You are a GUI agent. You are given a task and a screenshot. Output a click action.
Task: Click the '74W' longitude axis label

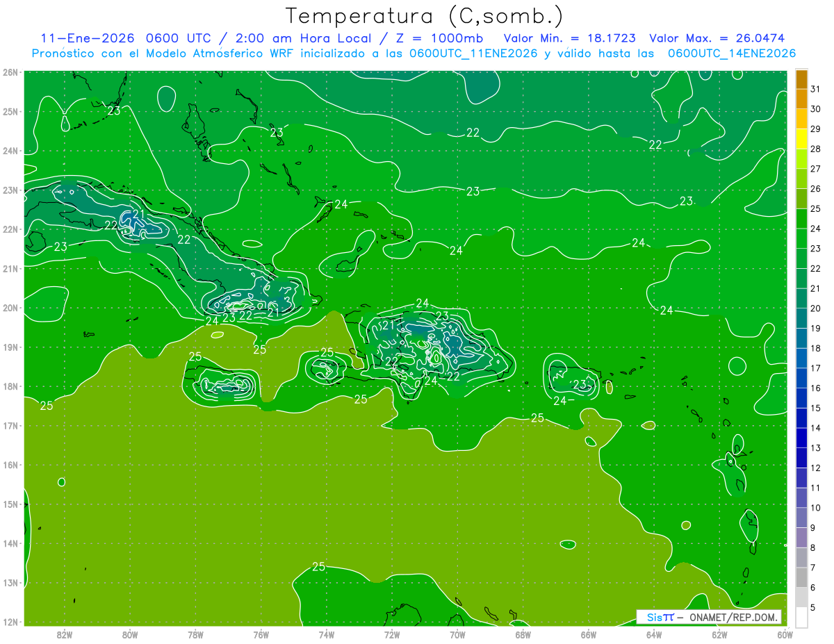[326, 634]
